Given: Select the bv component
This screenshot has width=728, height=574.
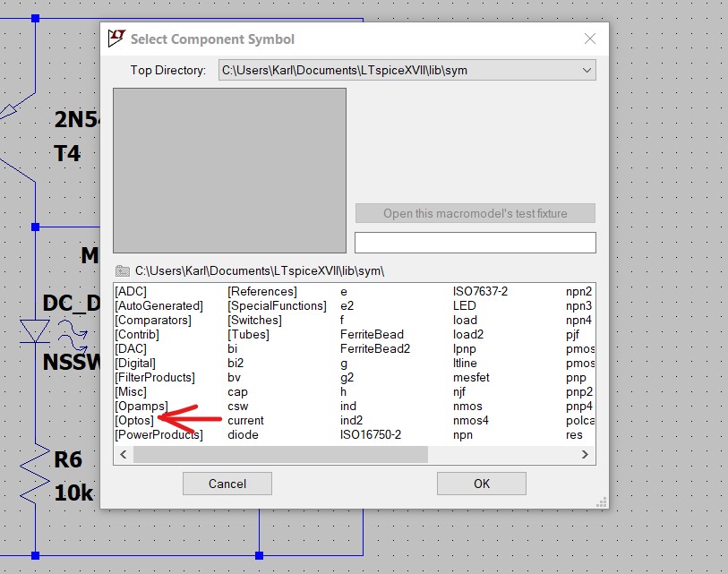Looking at the screenshot, I should click(234, 378).
